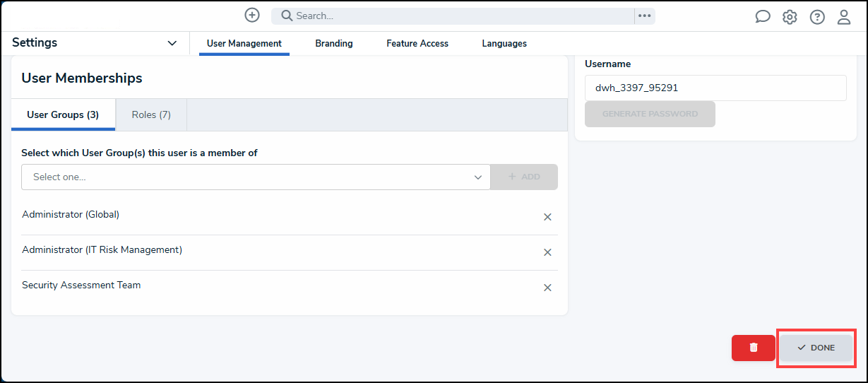Open the Branding tab

(x=334, y=43)
